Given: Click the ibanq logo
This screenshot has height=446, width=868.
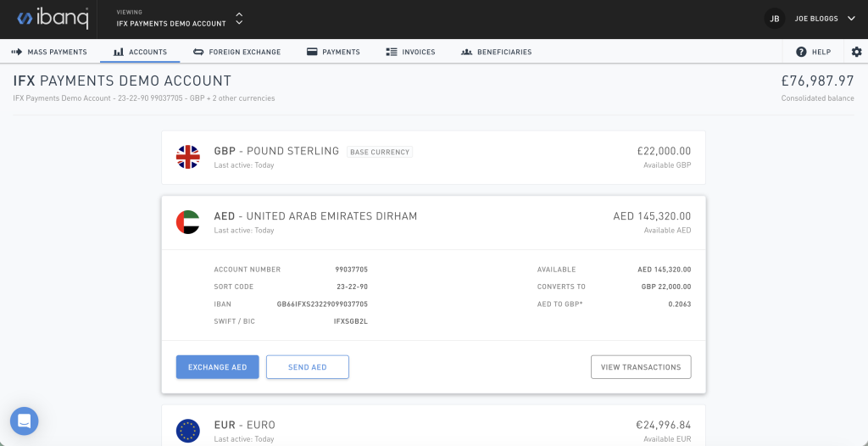Looking at the screenshot, I should coord(53,19).
